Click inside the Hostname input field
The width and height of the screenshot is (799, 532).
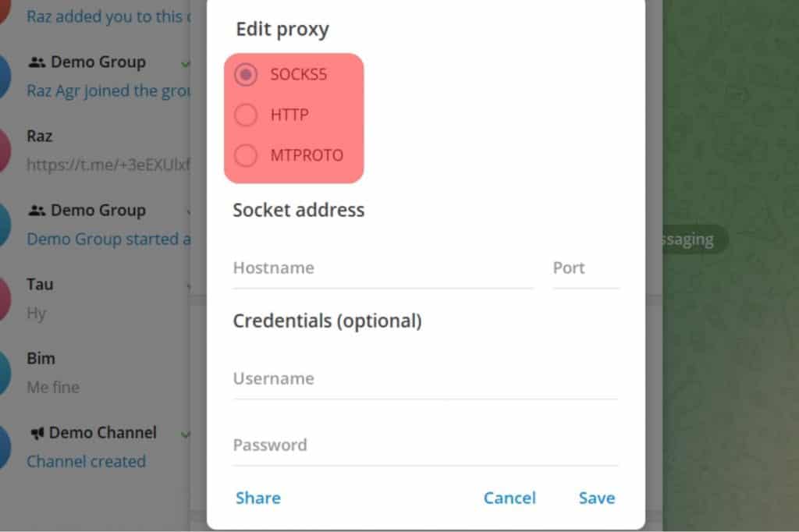point(351,268)
